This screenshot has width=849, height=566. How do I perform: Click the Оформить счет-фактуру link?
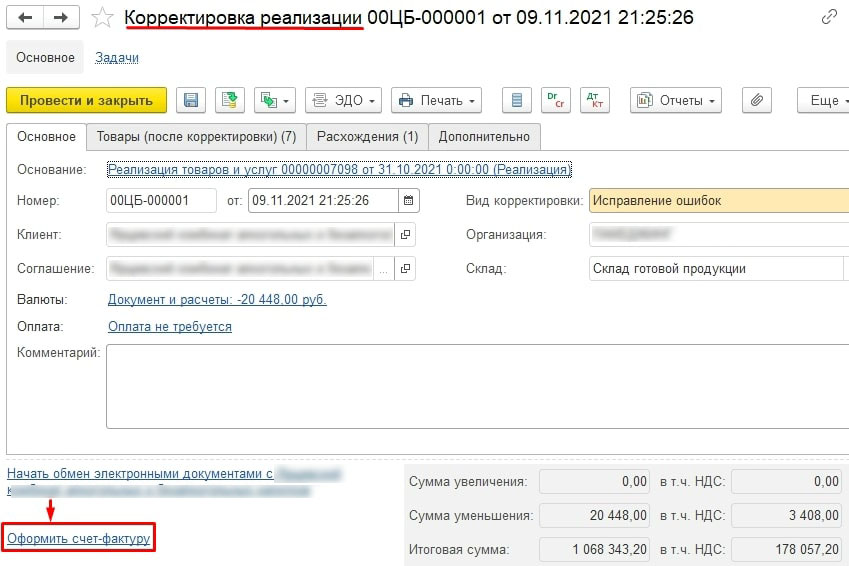(x=79, y=538)
